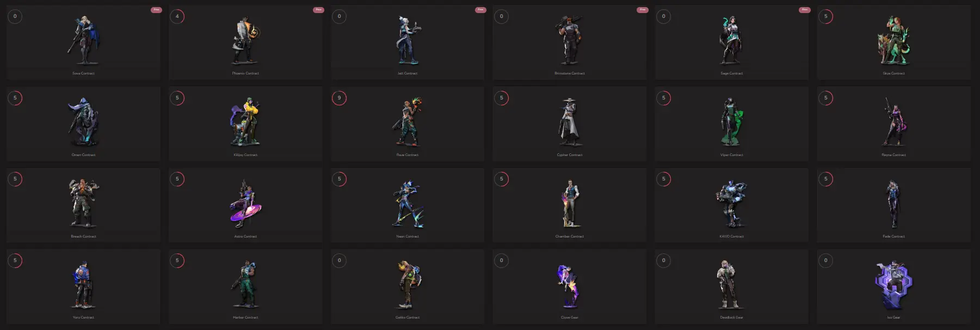
Task: Click the level 9 progress ring on Raze
Action: click(339, 98)
